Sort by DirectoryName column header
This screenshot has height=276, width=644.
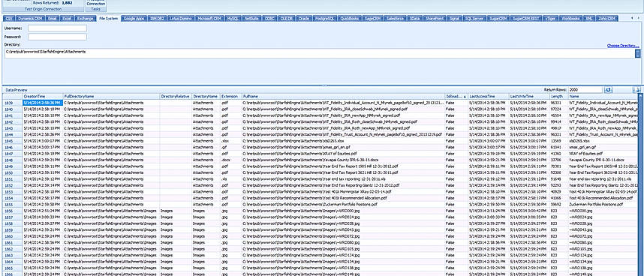point(206,96)
